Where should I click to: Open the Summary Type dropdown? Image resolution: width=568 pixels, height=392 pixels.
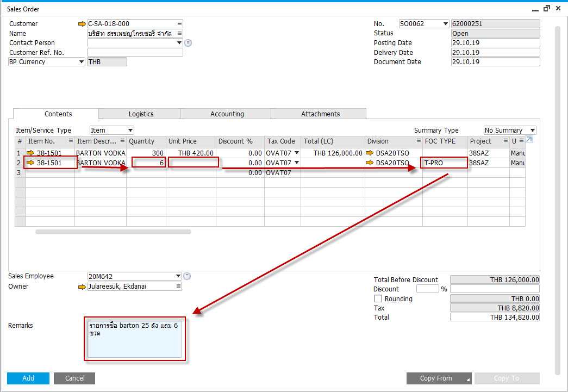tap(533, 130)
